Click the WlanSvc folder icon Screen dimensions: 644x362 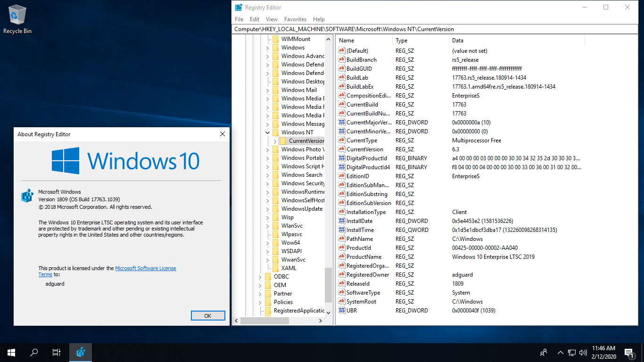(x=275, y=226)
